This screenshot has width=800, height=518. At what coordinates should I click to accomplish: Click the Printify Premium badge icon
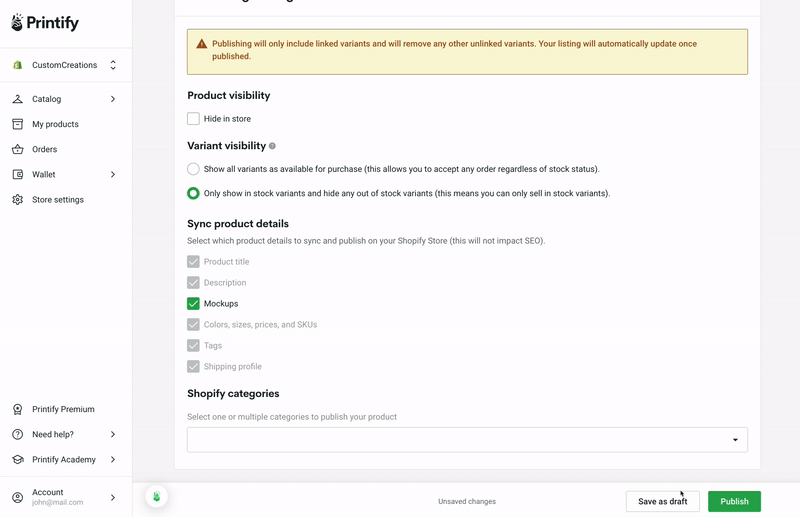tap(17, 409)
